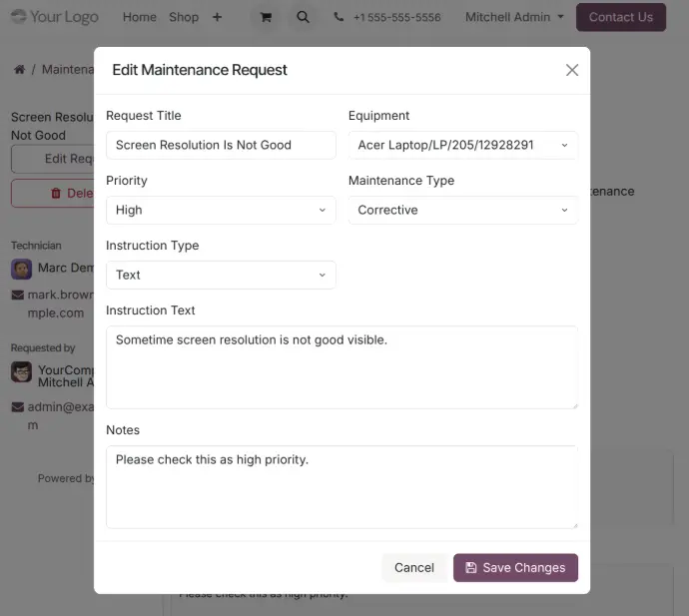Image resolution: width=689 pixels, height=616 pixels.
Task: Click the Your Logo site logo
Action: tap(56, 17)
